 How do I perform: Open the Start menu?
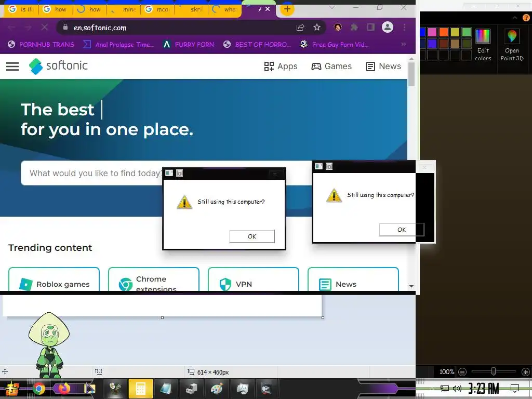click(12, 389)
